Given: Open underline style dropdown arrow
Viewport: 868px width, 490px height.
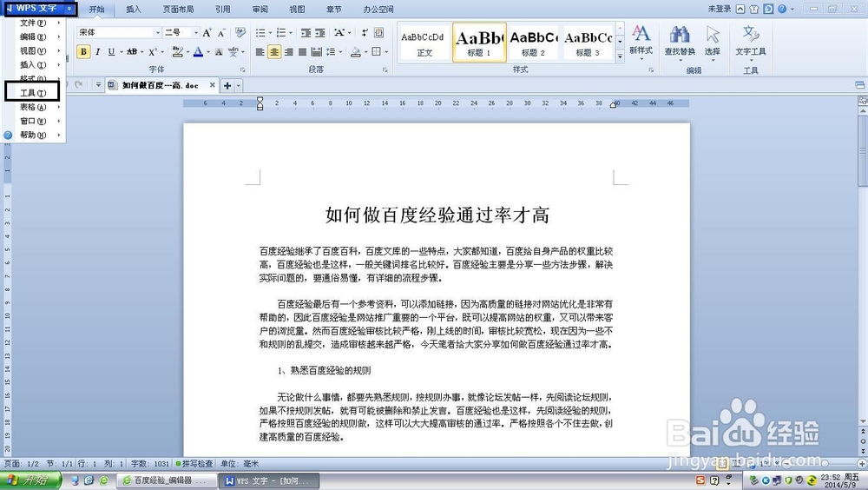Looking at the screenshot, I should 121,52.
